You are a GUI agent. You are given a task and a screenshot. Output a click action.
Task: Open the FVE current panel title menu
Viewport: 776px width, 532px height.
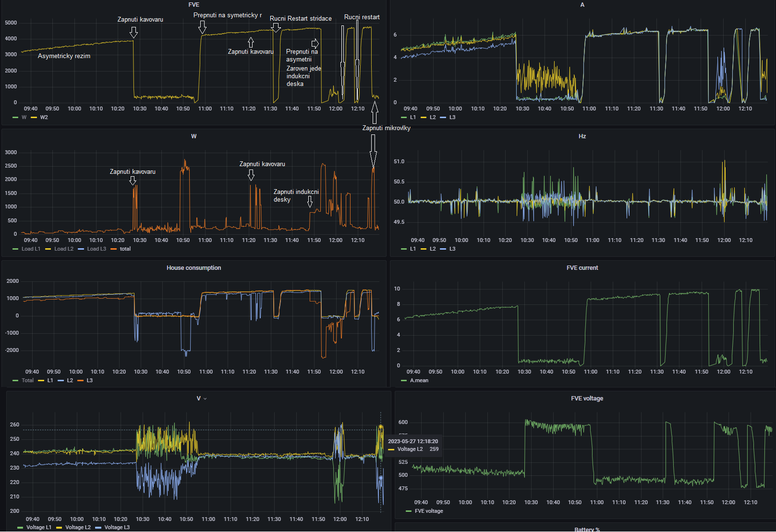(582, 268)
